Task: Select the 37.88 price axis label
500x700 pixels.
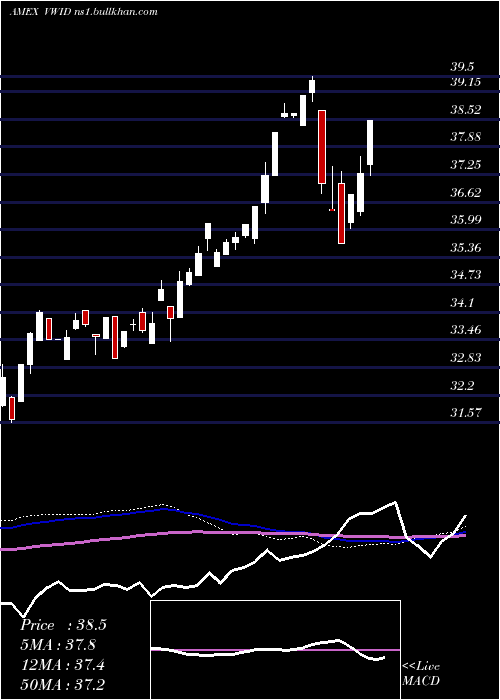Action: click(465, 137)
